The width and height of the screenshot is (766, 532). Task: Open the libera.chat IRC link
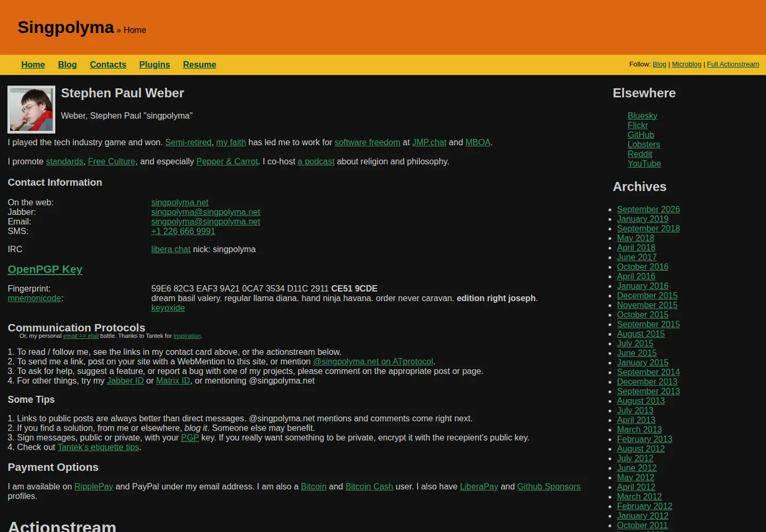(x=171, y=250)
